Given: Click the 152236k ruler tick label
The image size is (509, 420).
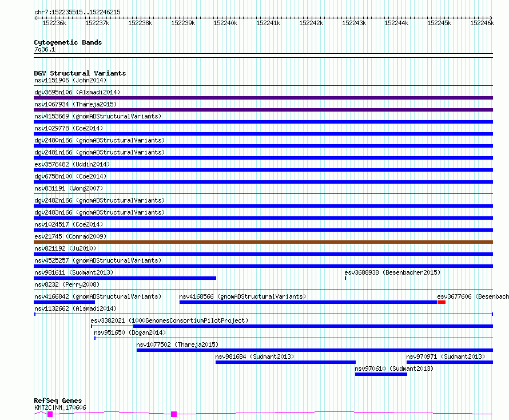Looking at the screenshot, I should point(54,23).
